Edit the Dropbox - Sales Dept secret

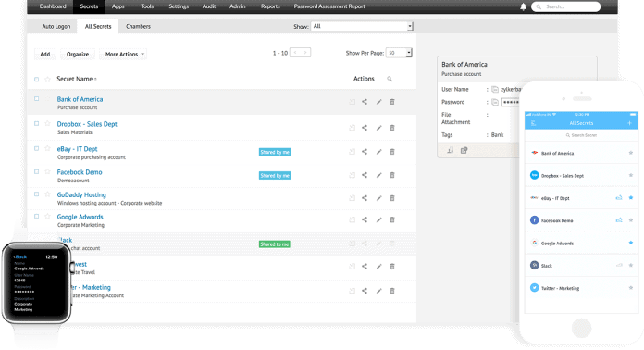(x=378, y=128)
